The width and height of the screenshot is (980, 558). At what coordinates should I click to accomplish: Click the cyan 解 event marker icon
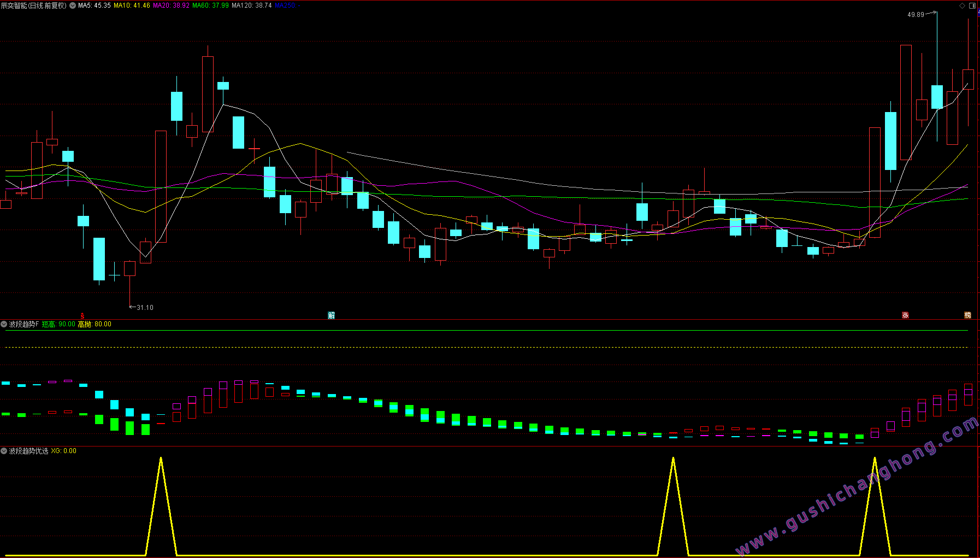(x=331, y=315)
